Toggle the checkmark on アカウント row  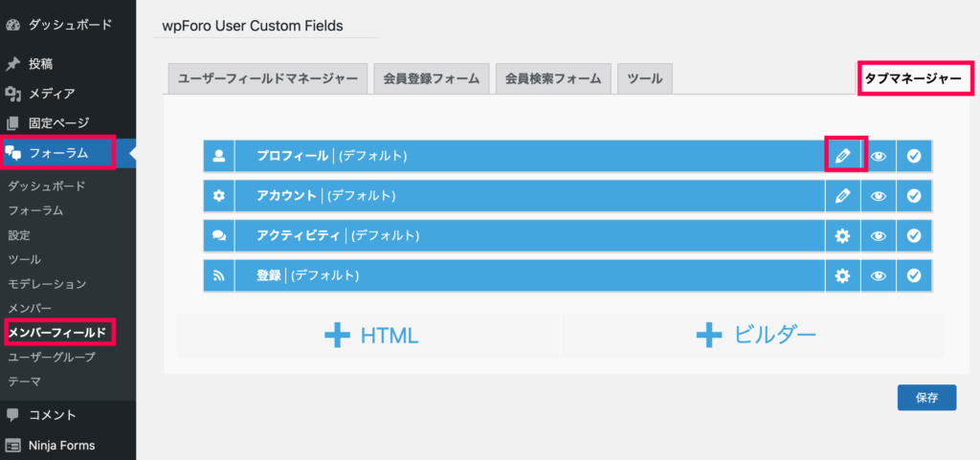pyautogui.click(x=914, y=196)
